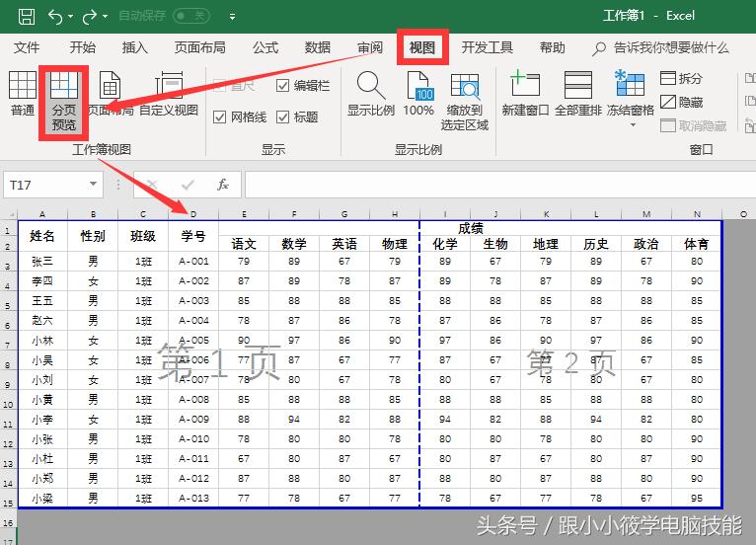The image size is (756, 545).
Task: Click the 姓名 header cell
Action: coord(42,236)
